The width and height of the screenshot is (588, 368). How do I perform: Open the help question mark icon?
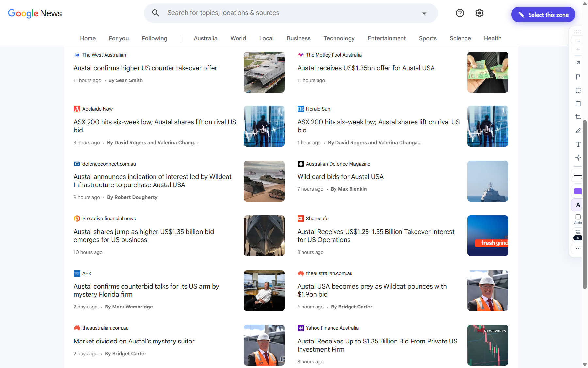(460, 13)
